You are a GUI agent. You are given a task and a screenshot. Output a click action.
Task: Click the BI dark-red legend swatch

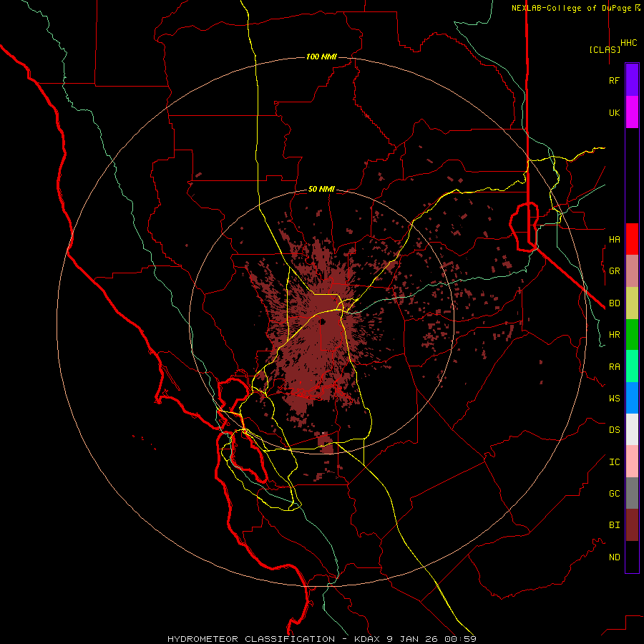632,525
